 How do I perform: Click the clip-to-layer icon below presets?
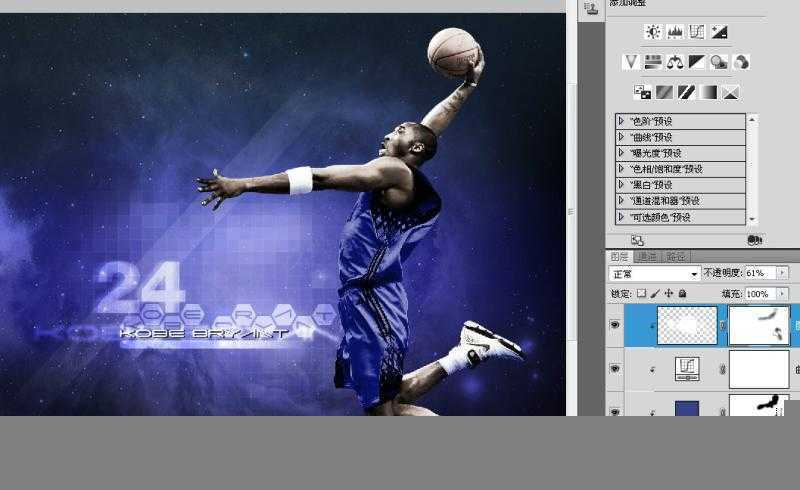pyautogui.click(x=754, y=240)
